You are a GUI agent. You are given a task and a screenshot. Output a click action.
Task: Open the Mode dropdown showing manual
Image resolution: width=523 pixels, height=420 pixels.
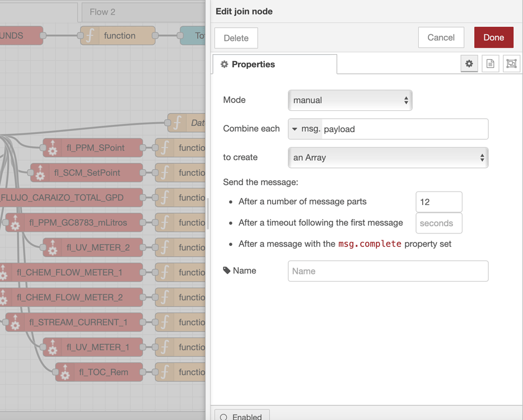coord(350,100)
